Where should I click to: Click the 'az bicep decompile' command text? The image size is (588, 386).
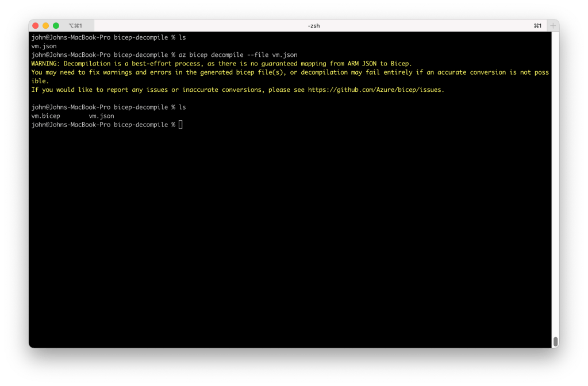(210, 55)
